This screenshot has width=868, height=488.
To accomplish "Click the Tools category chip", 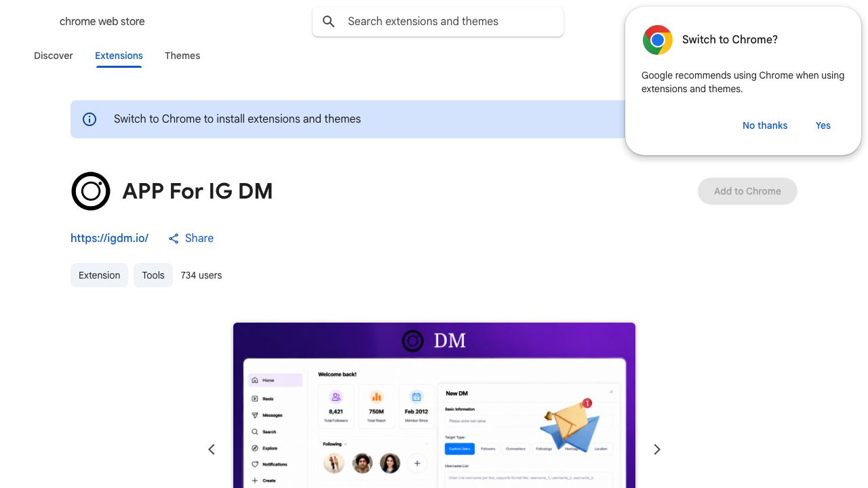I will (x=153, y=275).
